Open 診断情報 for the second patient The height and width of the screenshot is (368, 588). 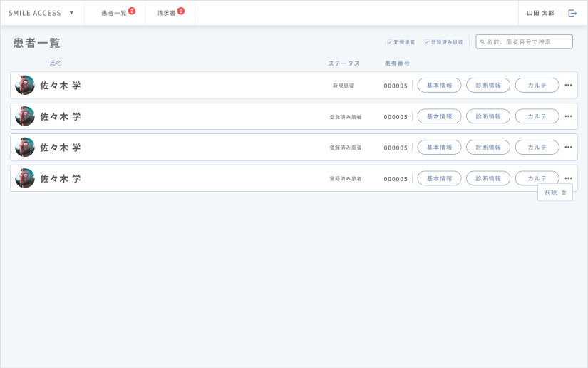click(488, 116)
